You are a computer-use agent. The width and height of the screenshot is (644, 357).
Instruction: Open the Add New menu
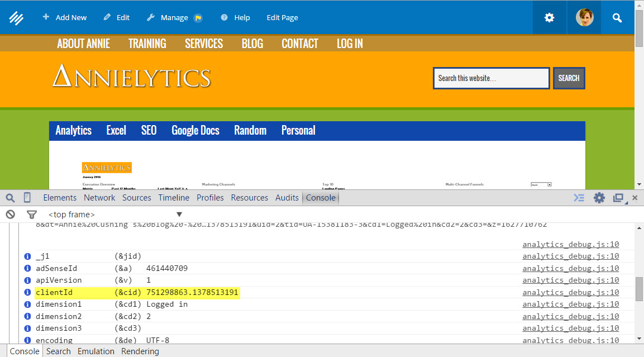(65, 18)
